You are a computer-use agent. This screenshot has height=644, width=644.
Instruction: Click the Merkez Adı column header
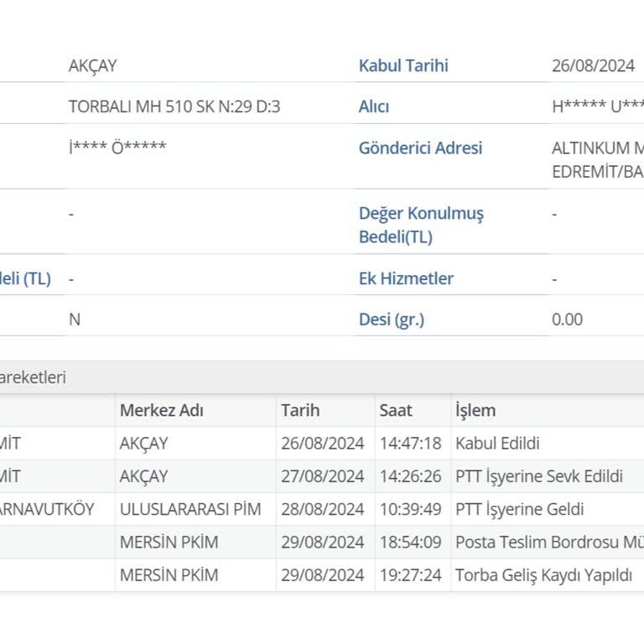pos(161,411)
